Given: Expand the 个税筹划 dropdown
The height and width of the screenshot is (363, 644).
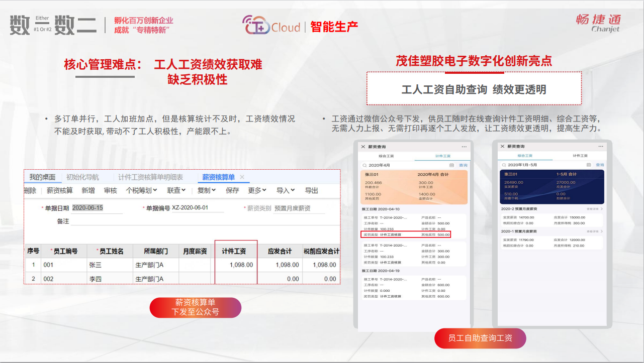Looking at the screenshot, I should [x=141, y=190].
